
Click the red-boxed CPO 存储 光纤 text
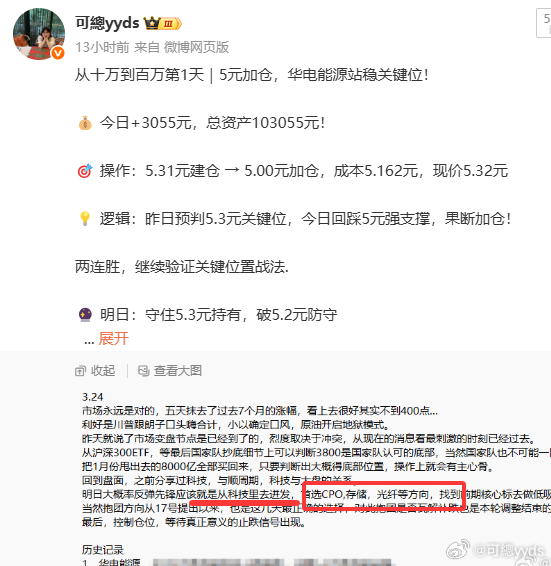point(383,495)
